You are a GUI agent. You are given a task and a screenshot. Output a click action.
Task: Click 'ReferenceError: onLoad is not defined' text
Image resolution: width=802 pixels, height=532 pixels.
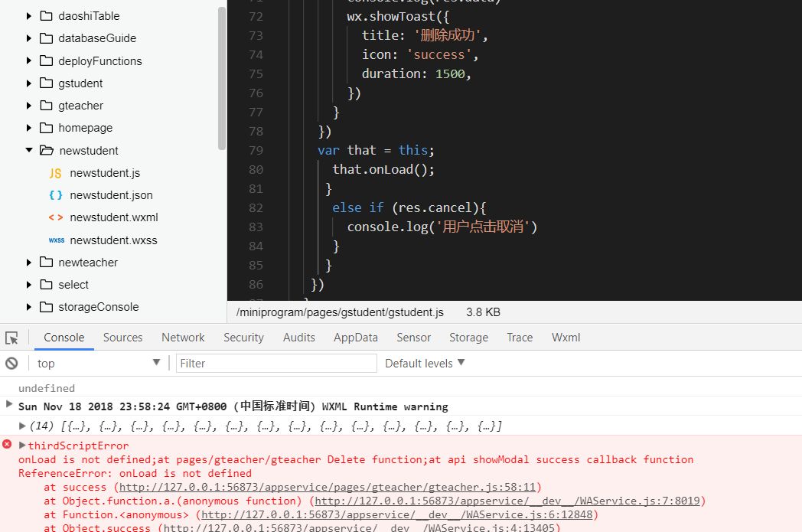pos(135,473)
